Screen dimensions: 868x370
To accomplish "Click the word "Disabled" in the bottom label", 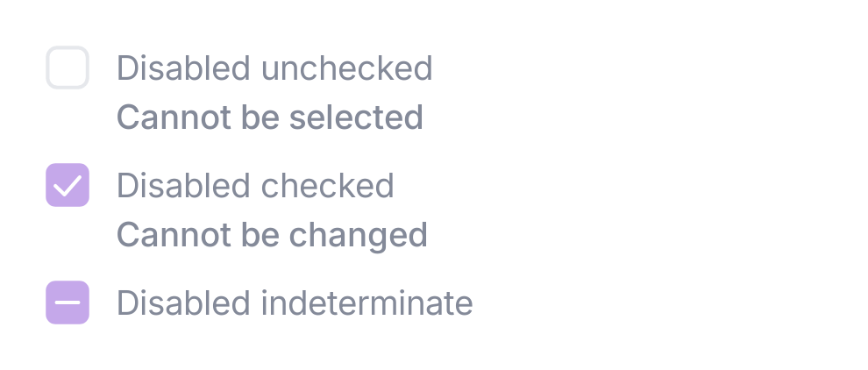I will (x=184, y=303).
